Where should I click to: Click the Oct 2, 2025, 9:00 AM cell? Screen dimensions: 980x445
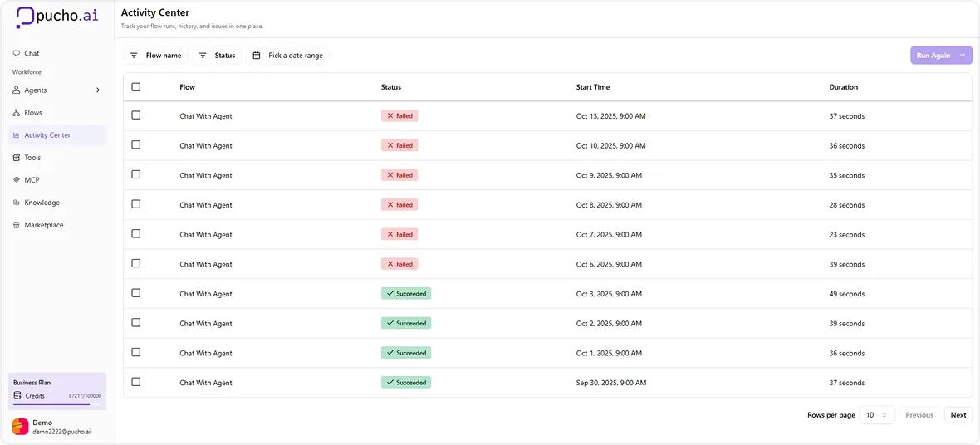(609, 323)
